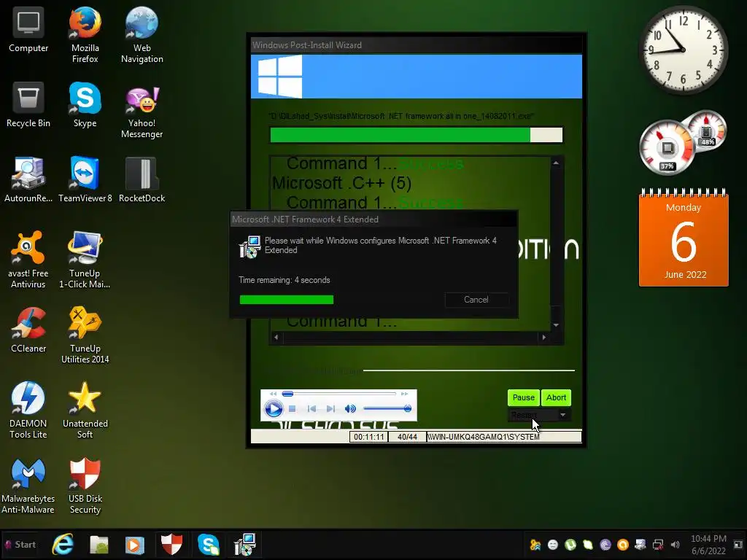Skip to previous track in player

click(311, 408)
